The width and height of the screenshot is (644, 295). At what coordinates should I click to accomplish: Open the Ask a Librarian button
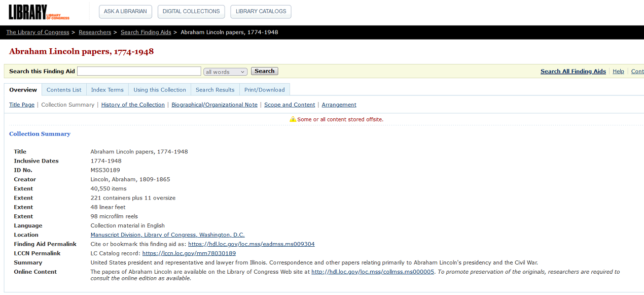pos(125,11)
